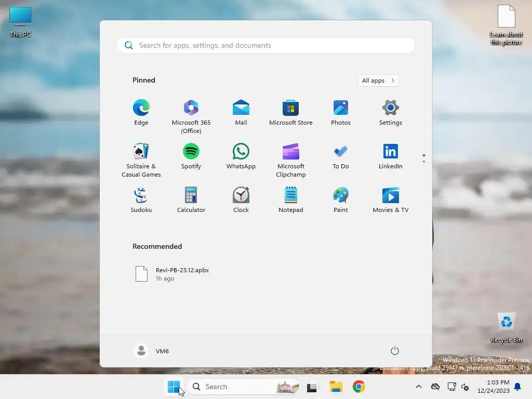532x399 pixels.
Task: Open the VM6 user account menu
Action: click(152, 351)
